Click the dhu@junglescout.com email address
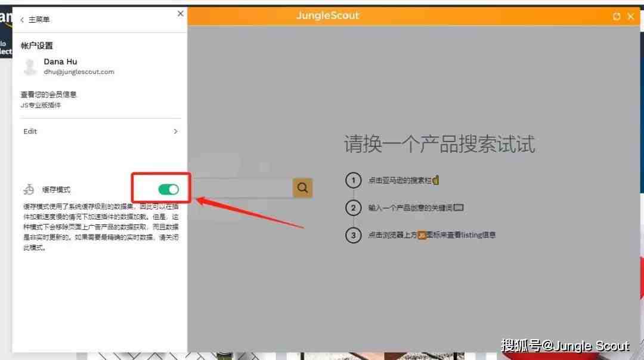Image resolution: width=644 pixels, height=360 pixels. (79, 72)
